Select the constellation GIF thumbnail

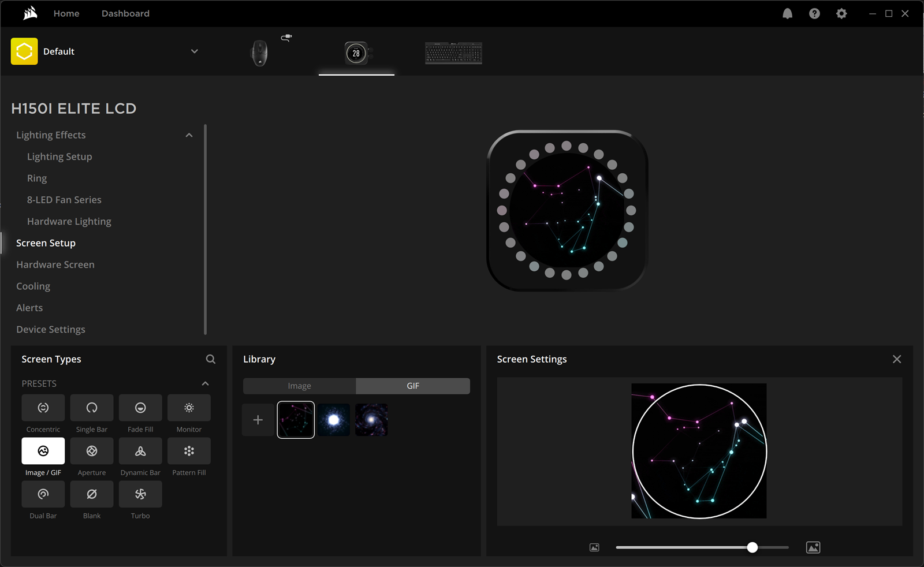(x=296, y=420)
